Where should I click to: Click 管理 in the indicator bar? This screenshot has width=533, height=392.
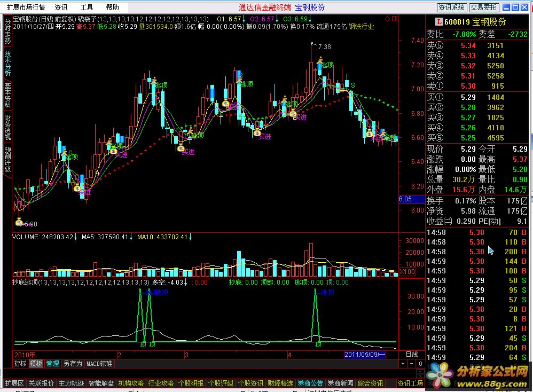coord(52,364)
